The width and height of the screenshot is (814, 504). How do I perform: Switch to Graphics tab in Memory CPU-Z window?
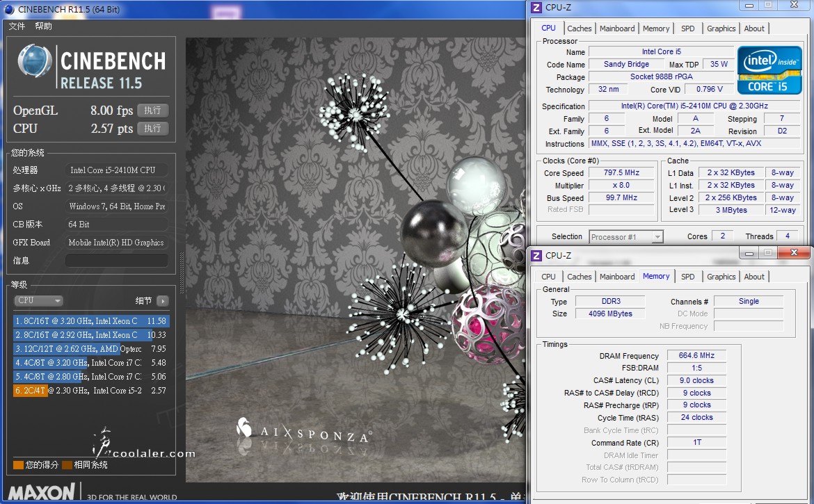pos(721,277)
